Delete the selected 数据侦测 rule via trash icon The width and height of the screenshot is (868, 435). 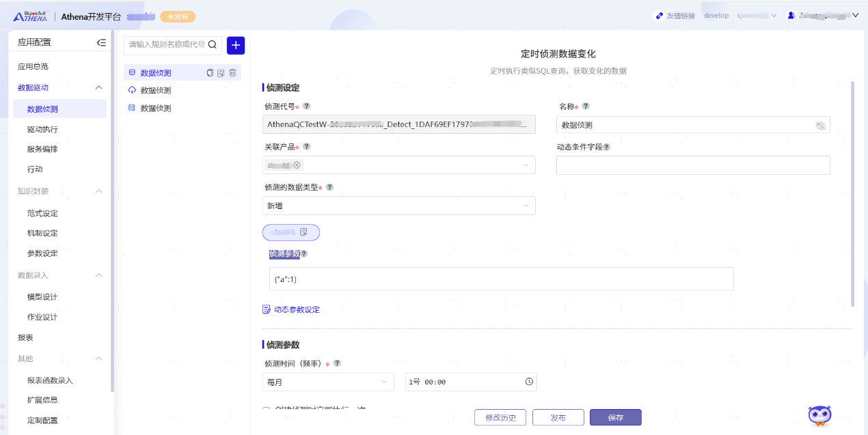point(232,73)
